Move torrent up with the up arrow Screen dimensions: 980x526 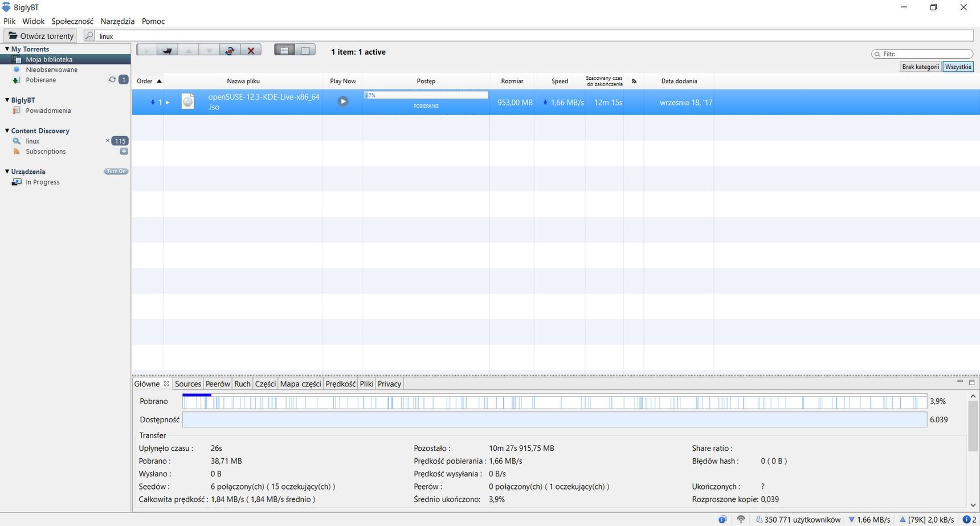[188, 51]
